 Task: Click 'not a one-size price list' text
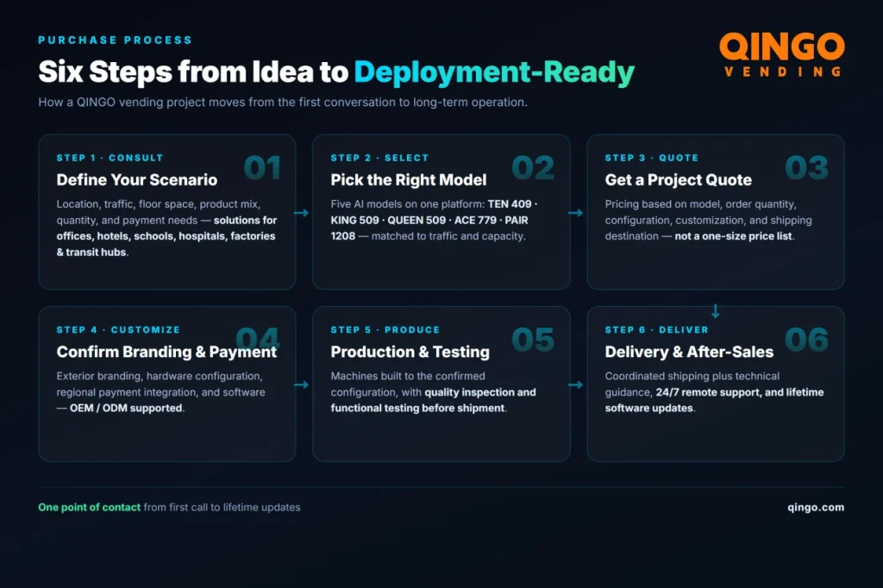733,236
